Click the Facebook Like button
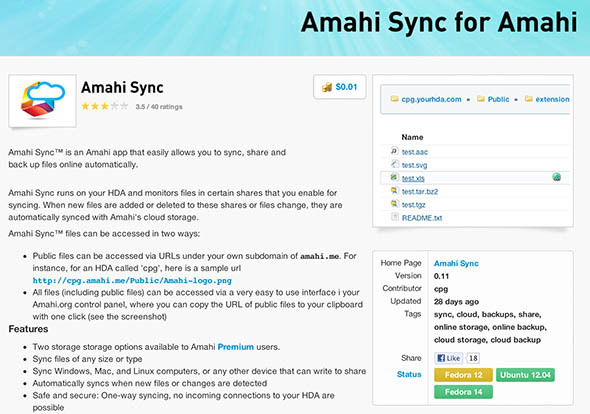Viewport: 590px width, 414px height. (x=449, y=358)
